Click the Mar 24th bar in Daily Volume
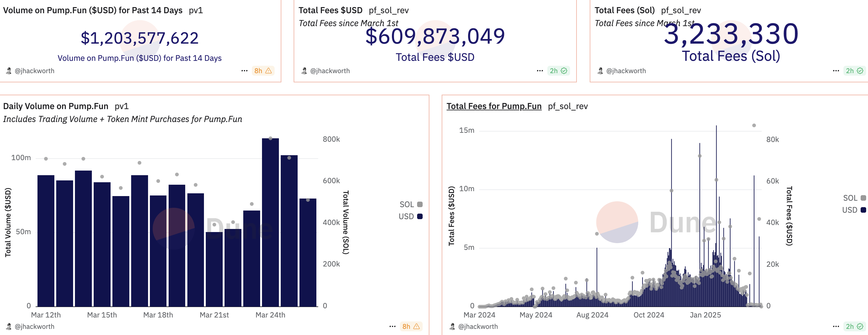This screenshot has width=868, height=335. click(x=270, y=223)
